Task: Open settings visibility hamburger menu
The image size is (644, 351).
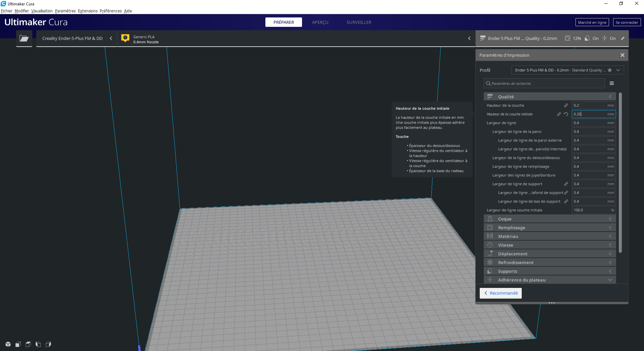Action: click(x=612, y=83)
